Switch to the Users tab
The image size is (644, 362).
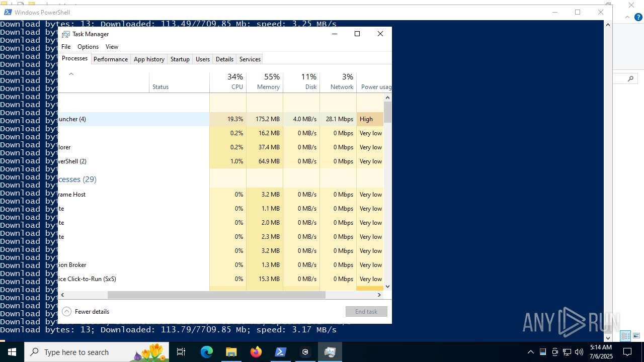pyautogui.click(x=203, y=59)
